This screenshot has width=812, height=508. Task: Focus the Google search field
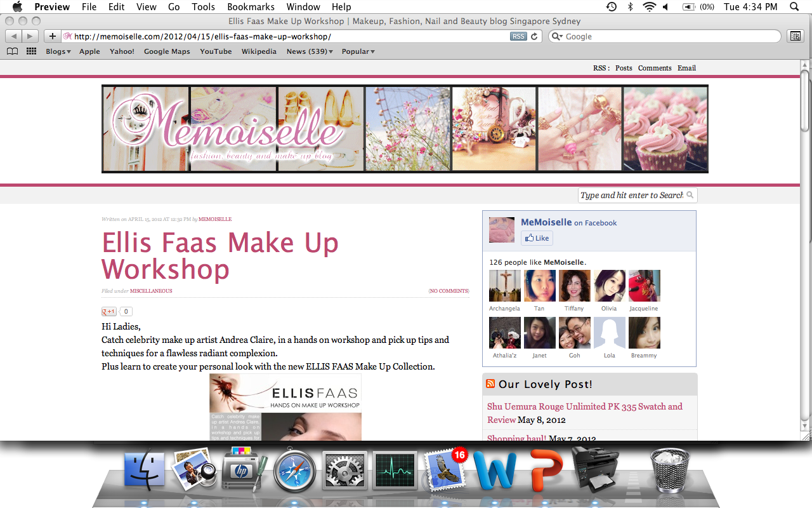(665, 36)
